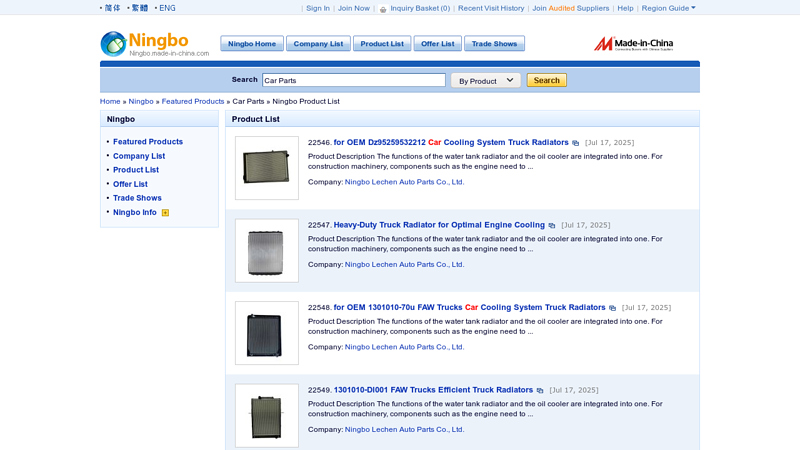Image resolution: width=800 pixels, height=450 pixels.
Task: Switch language to ENG
Action: (x=167, y=8)
